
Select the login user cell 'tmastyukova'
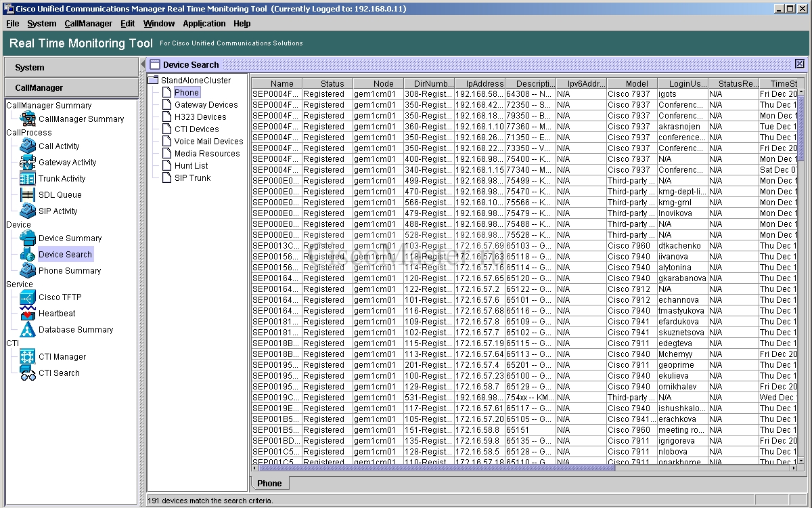[x=683, y=311]
